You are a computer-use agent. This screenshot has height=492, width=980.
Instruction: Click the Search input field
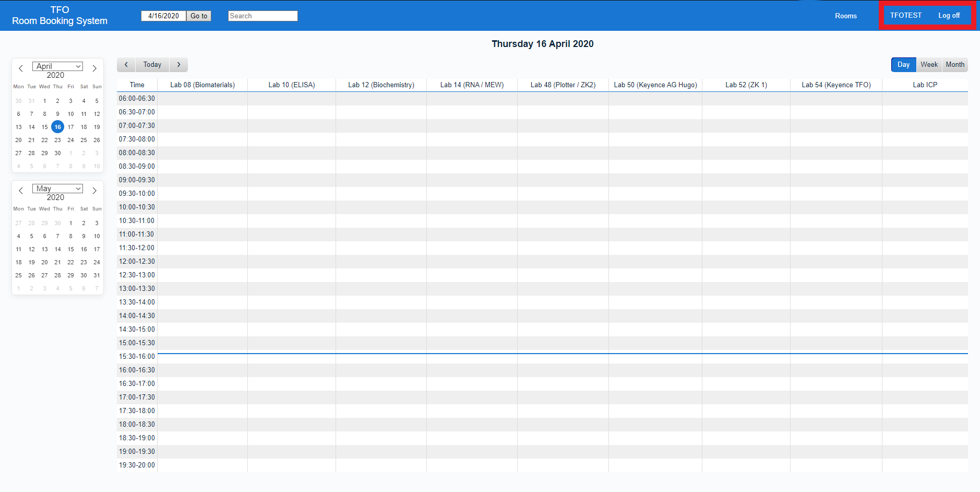click(262, 16)
